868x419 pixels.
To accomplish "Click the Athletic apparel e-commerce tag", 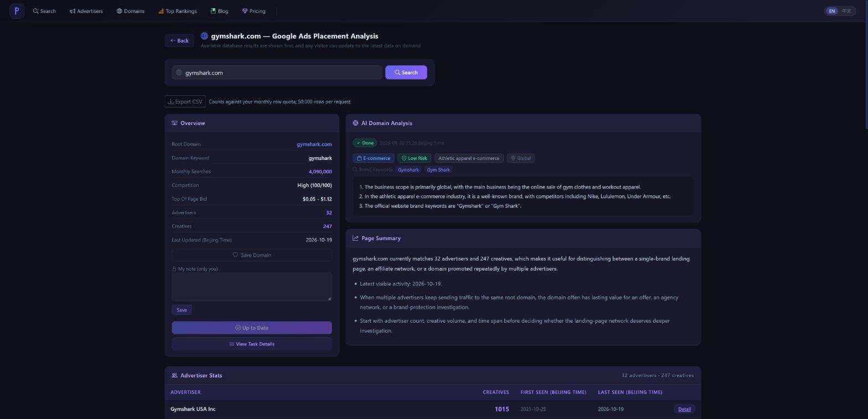I will click(x=469, y=158).
